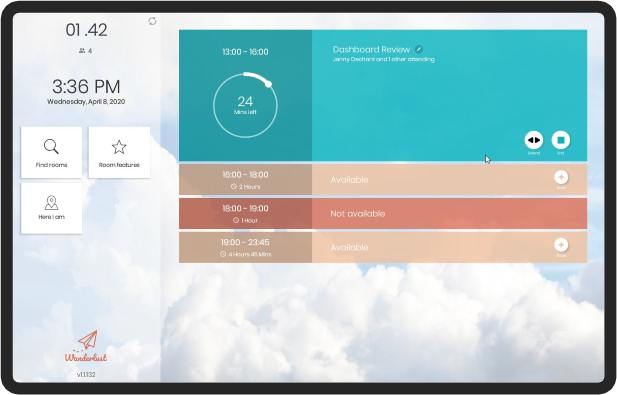
Task: Edit the Dashboard Review meeting title
Action: coord(419,49)
